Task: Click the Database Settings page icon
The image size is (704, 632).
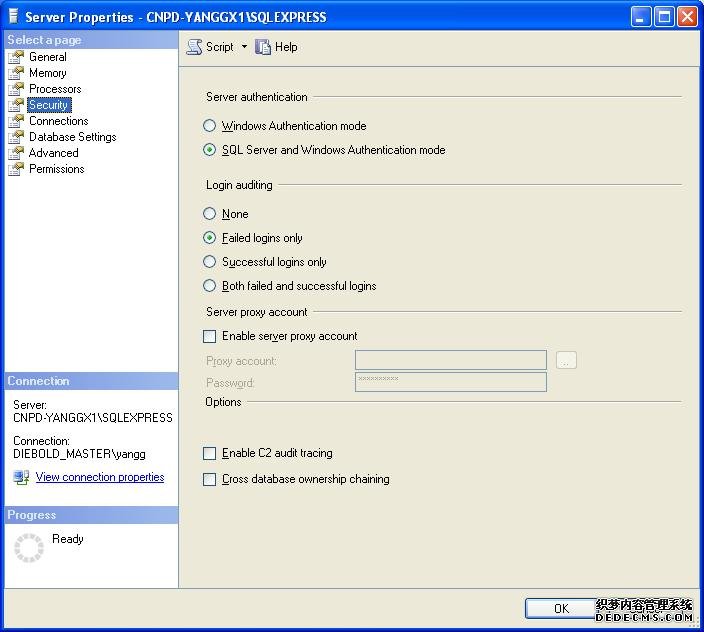Action: [x=16, y=137]
